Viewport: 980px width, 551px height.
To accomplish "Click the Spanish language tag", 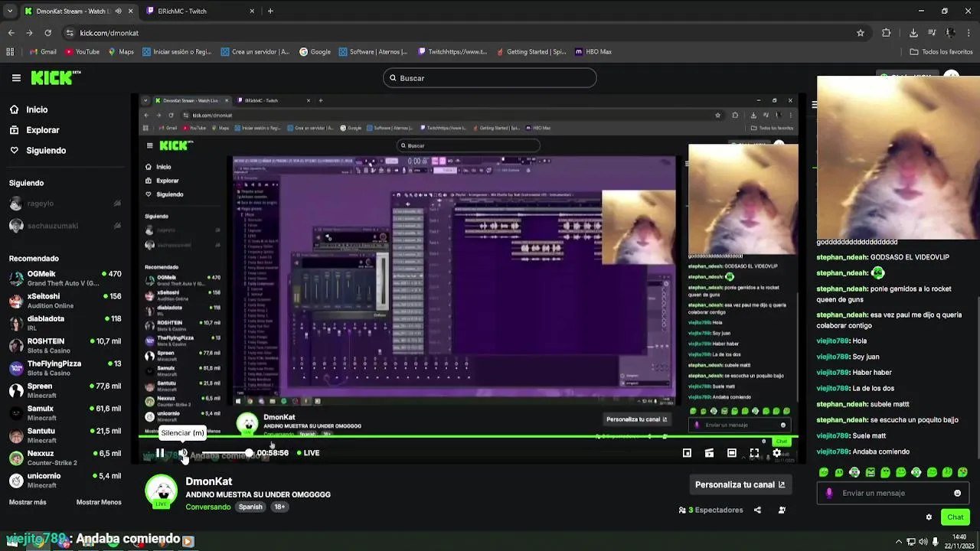I will point(250,507).
